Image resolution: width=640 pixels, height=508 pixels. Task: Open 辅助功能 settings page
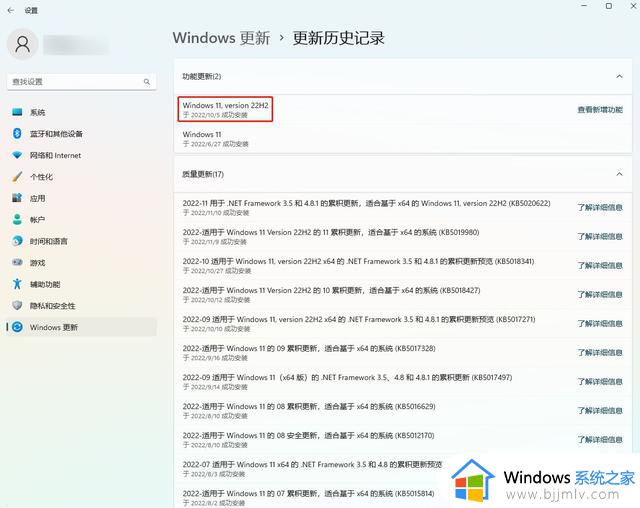click(x=82, y=284)
